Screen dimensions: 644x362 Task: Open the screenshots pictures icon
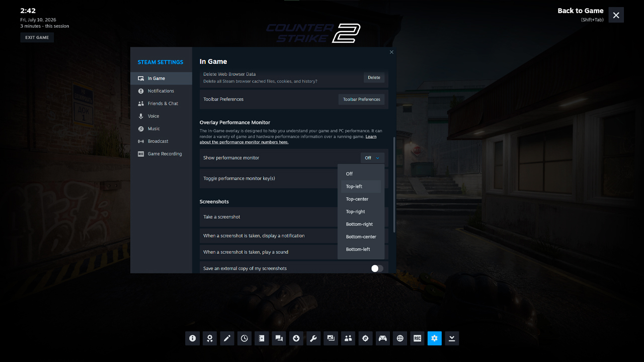331,338
